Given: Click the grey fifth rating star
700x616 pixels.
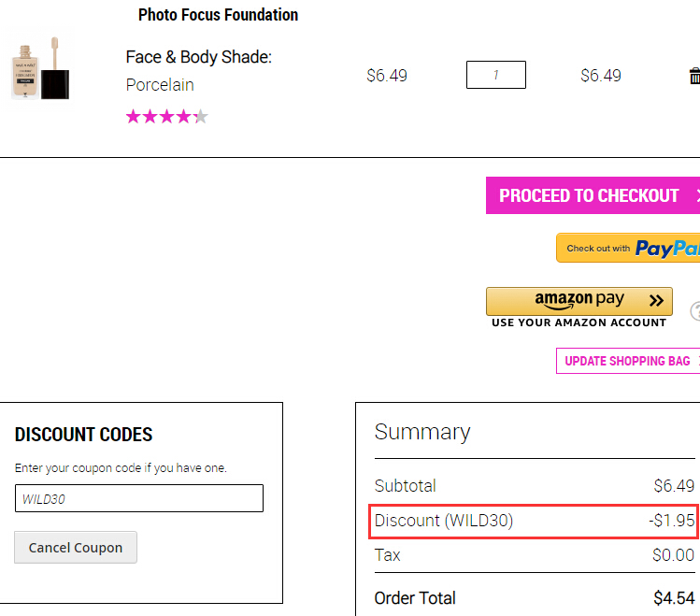Looking at the screenshot, I should click(201, 117).
